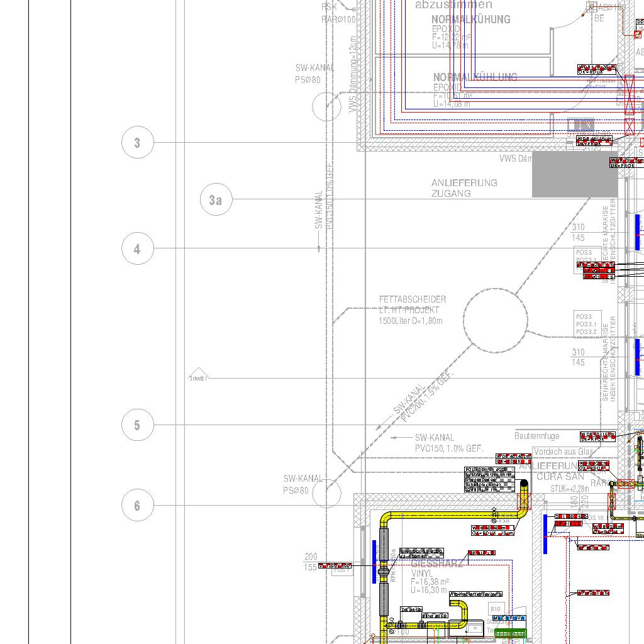
Task: Select the 'abzustimmen' text
Action: coord(454,5)
